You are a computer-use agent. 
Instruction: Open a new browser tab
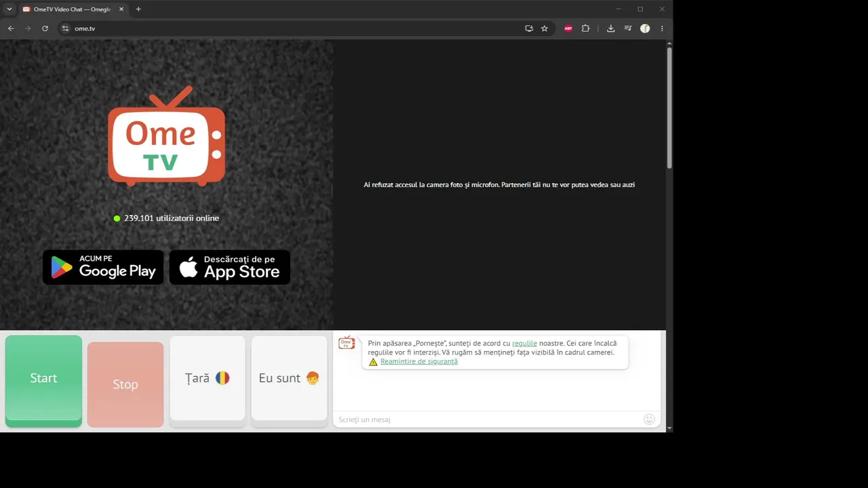[x=138, y=9]
